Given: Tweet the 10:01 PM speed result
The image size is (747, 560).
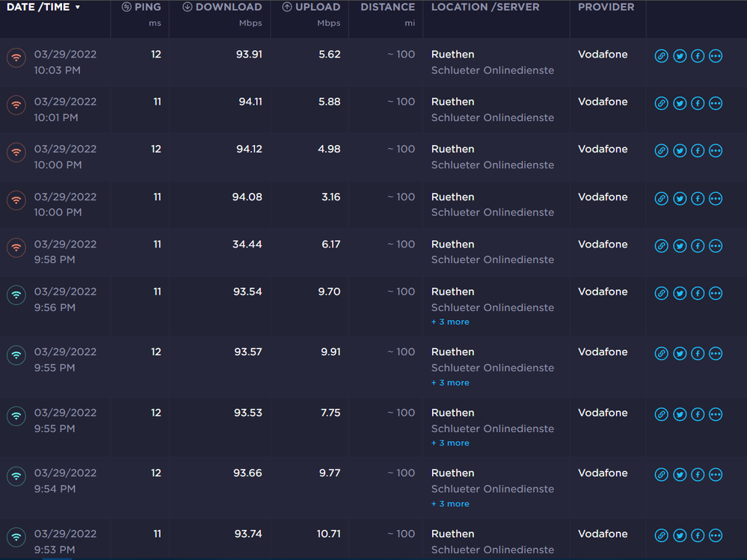Looking at the screenshot, I should [x=680, y=103].
